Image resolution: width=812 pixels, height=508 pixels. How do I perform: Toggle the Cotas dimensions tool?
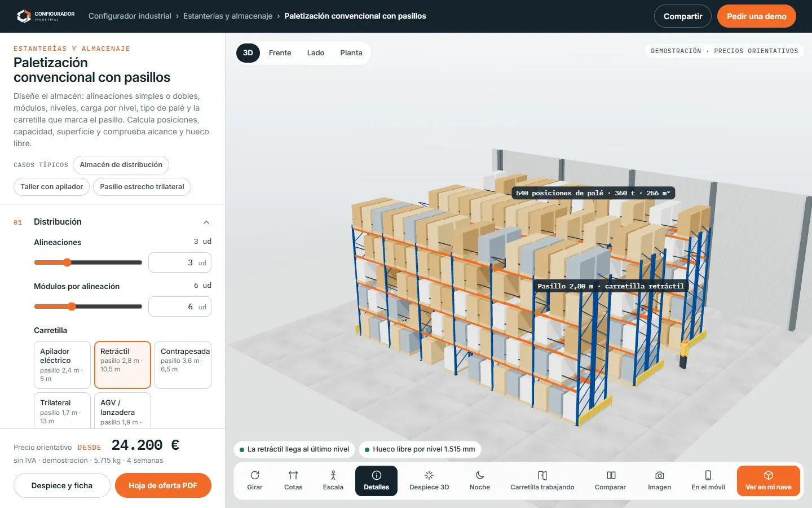point(293,481)
